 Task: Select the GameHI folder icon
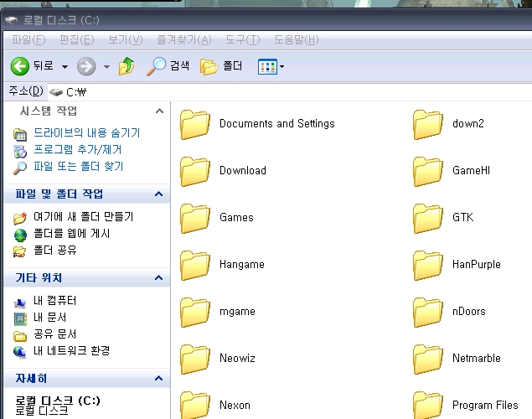tap(428, 171)
